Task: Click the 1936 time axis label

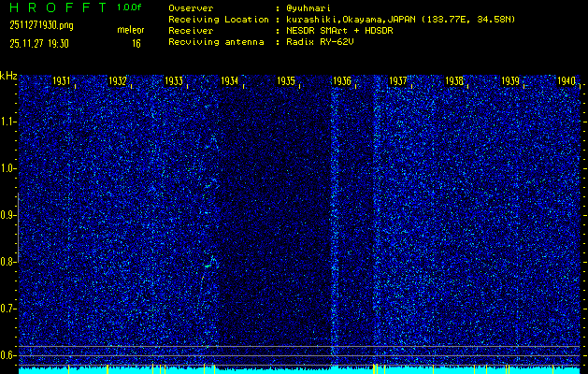Action: click(342, 81)
